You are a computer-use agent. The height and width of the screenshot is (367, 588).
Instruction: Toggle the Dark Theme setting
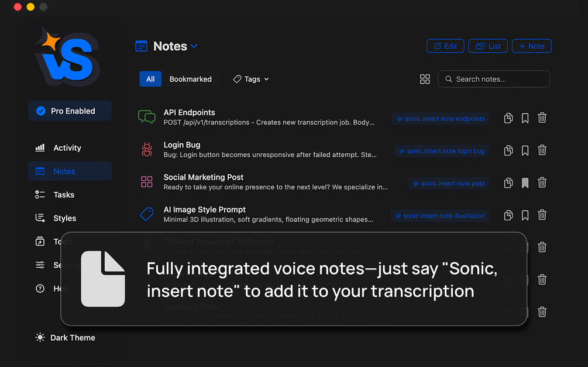click(66, 338)
